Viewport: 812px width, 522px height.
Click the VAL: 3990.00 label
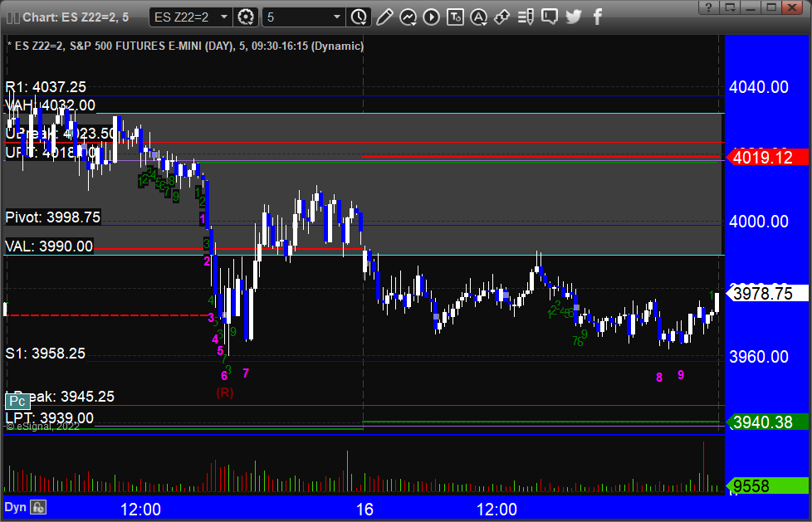click(49, 246)
